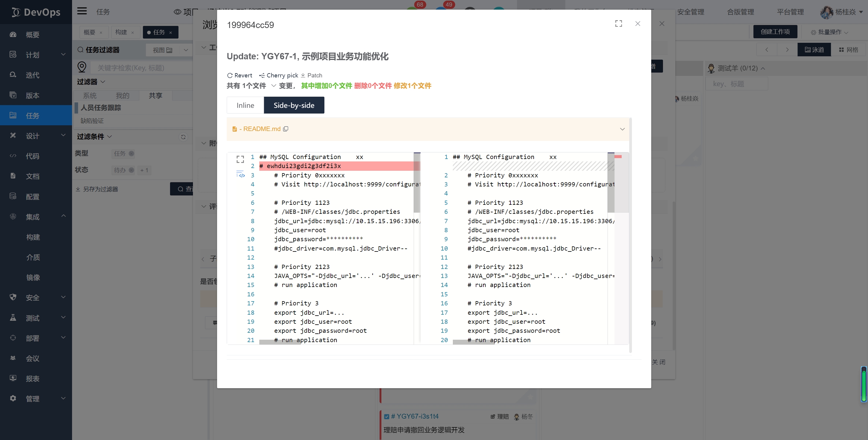The width and height of the screenshot is (868, 440).
Task: Open the 安全管理 top menu
Action: [690, 12]
